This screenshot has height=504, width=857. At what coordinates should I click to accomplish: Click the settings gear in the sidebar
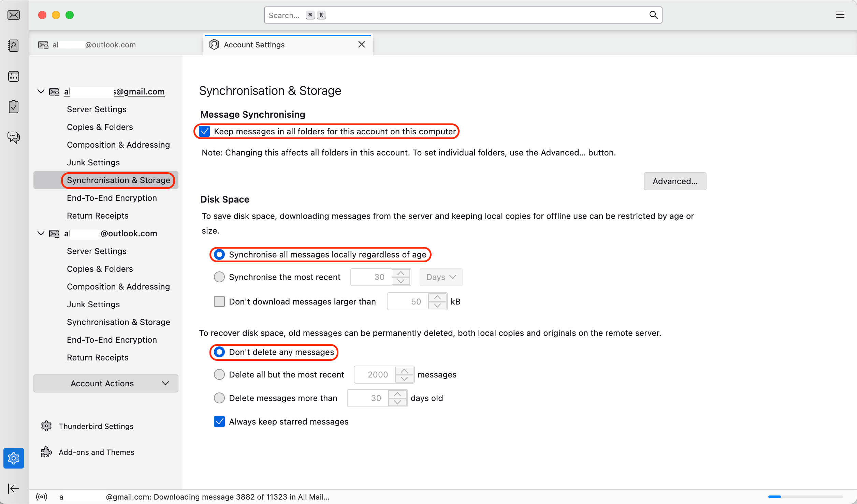coord(13,458)
